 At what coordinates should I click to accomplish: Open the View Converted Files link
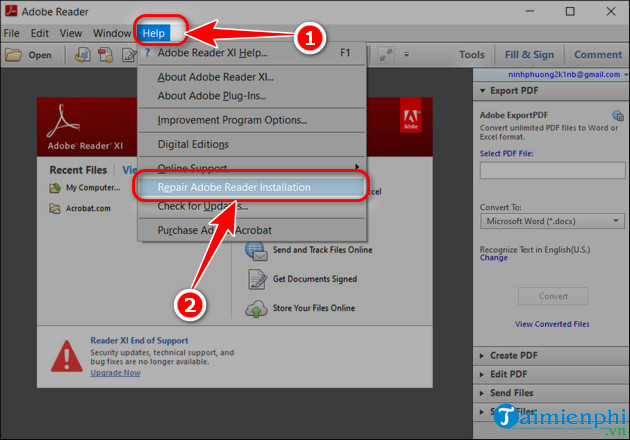[552, 324]
